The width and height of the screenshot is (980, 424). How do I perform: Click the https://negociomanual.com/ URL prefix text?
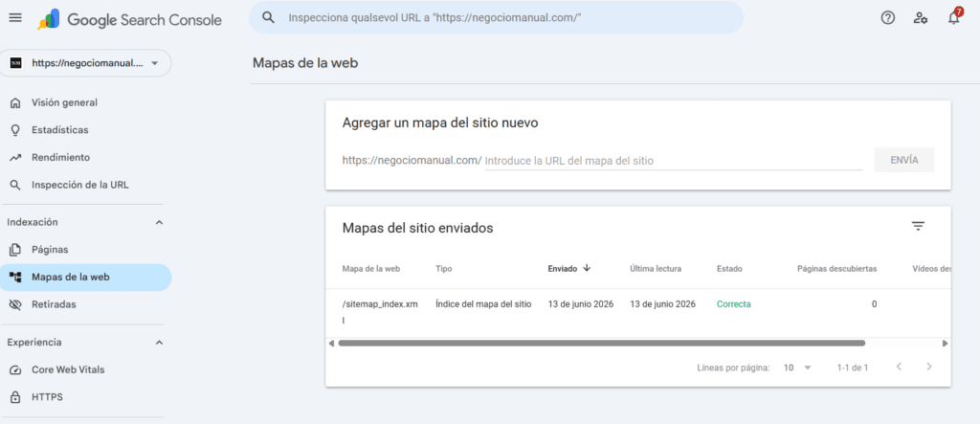412,160
